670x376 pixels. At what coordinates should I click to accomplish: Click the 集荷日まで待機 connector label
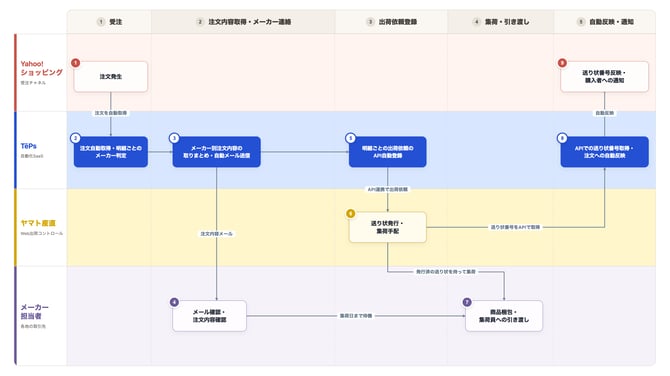click(356, 316)
